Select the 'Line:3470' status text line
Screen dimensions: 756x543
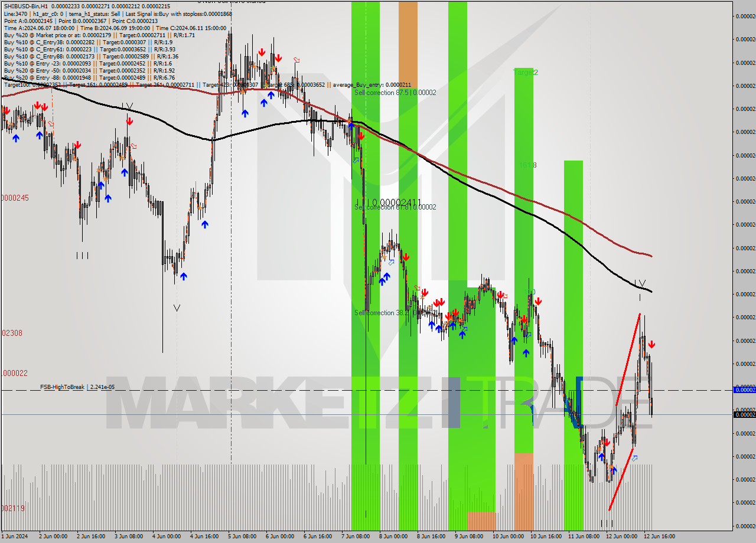coord(118,13)
